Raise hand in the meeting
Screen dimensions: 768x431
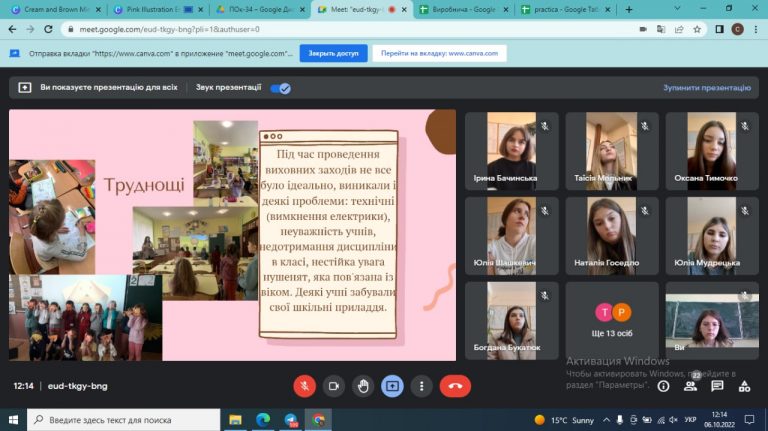[363, 386]
